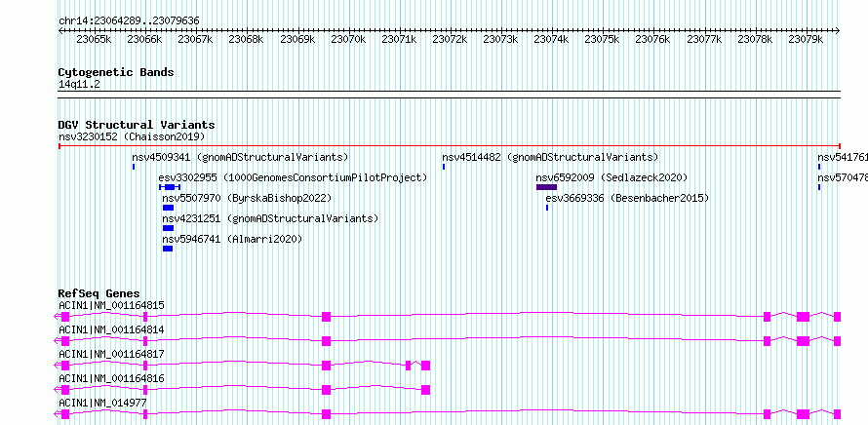This screenshot has width=868, height=425.
Task: Click the blue nsv5946741 variant bar
Action: tap(168, 249)
